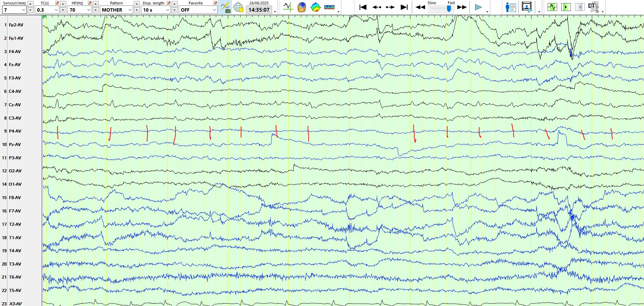
Task: Activate the waveform measurement cursor tool
Action: pos(288,7)
